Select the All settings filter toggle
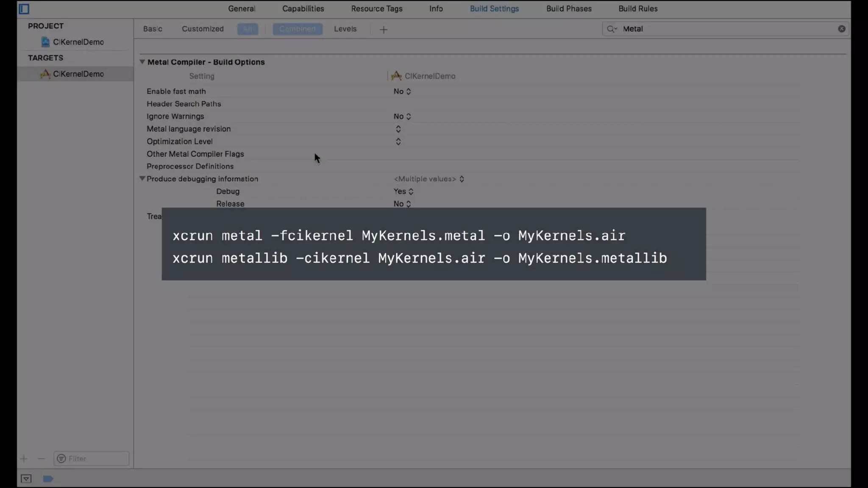The image size is (868, 488). (248, 29)
